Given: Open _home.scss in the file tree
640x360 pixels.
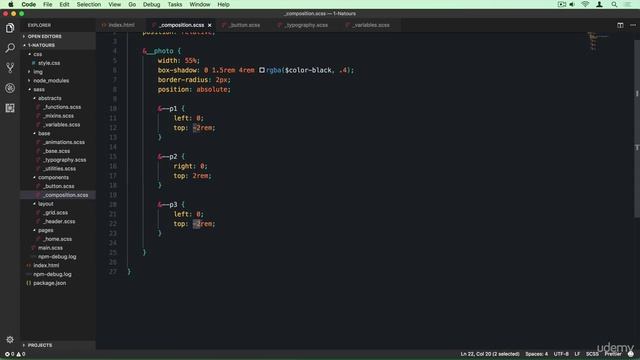Looking at the screenshot, I should click(x=58, y=239).
